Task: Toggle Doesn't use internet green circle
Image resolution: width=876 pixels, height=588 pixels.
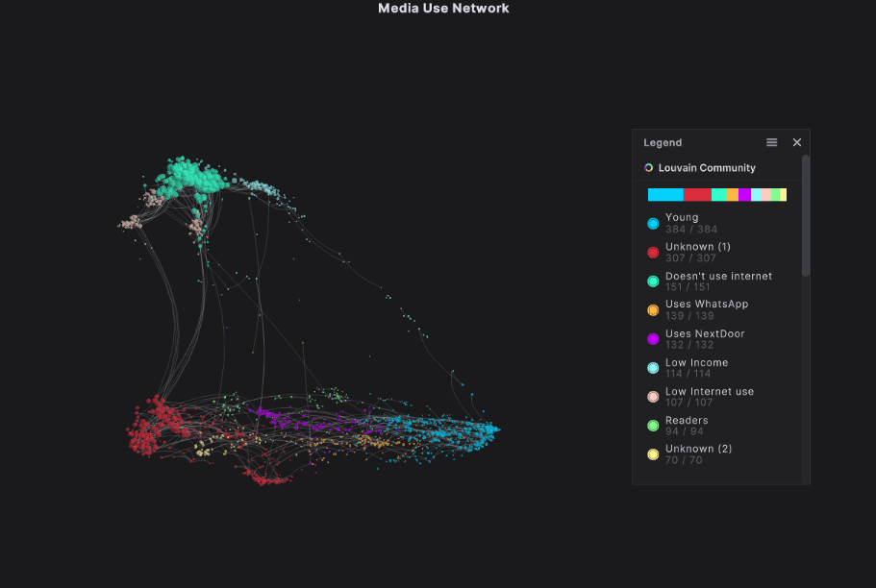Action: 653,282
